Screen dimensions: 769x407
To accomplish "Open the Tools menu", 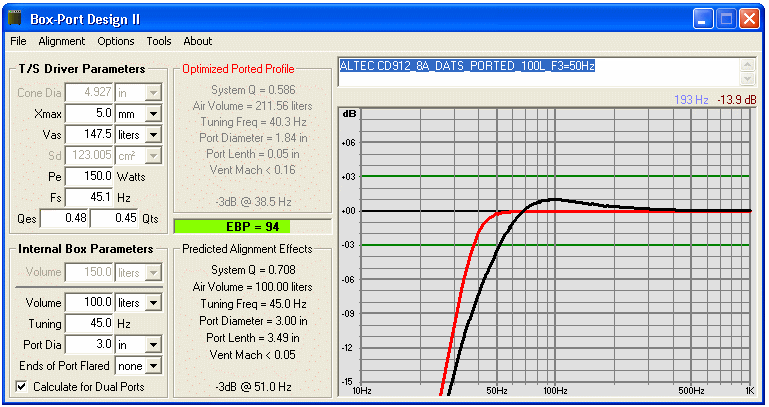I will (159, 41).
